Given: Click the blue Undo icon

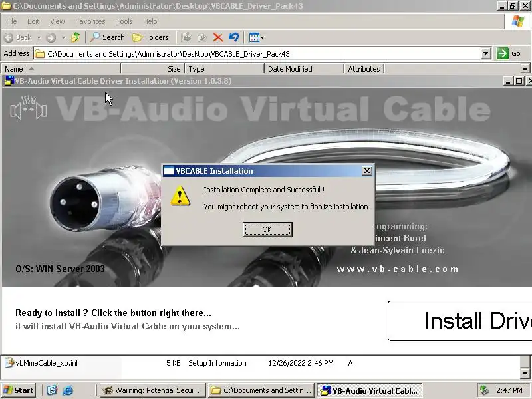Looking at the screenshot, I should (x=233, y=37).
